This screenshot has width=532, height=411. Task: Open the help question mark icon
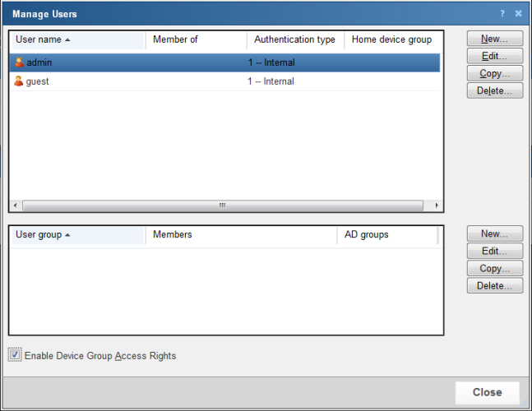click(502, 14)
